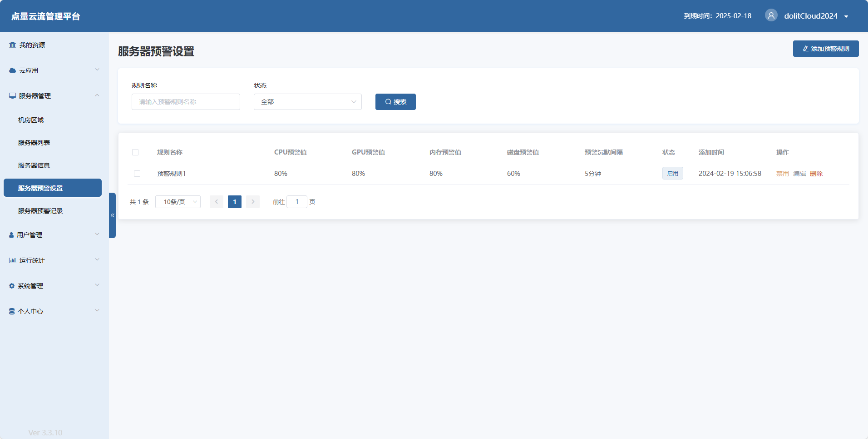Click the 搜索 button
Screen dimensions: 868x439
(x=395, y=102)
